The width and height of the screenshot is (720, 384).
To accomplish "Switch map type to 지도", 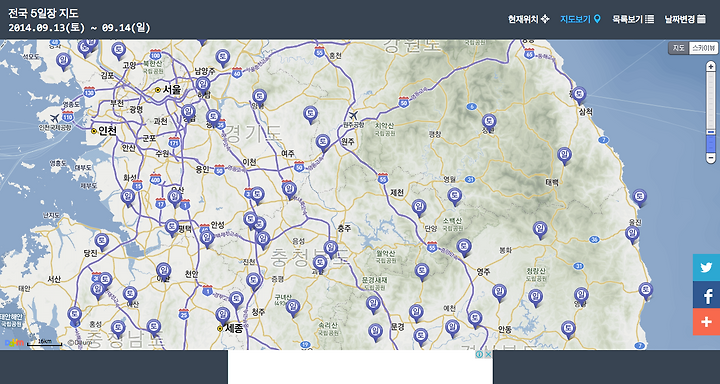I will click(678, 48).
